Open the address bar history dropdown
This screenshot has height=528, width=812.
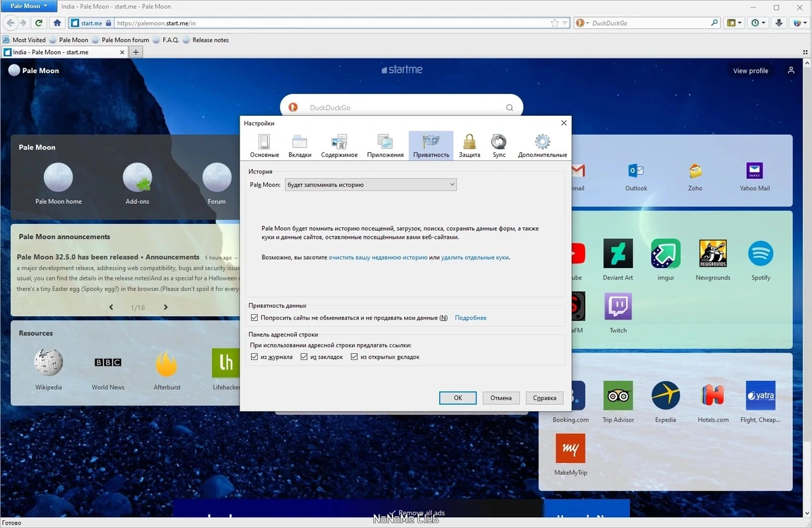(565, 23)
